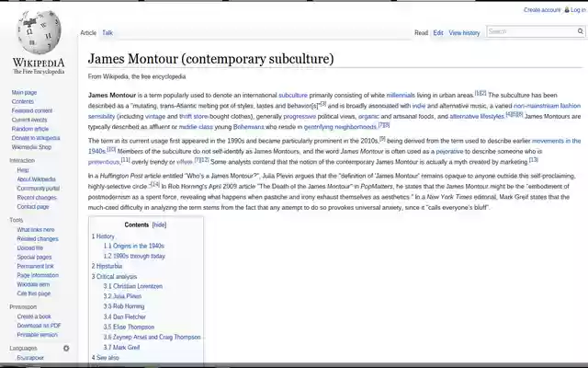Open Contact page link

click(x=33, y=206)
